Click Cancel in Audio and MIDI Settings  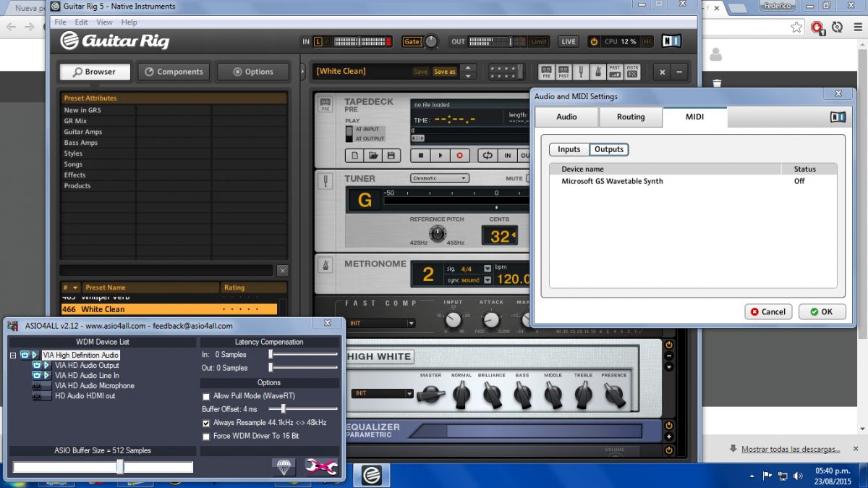[768, 312]
